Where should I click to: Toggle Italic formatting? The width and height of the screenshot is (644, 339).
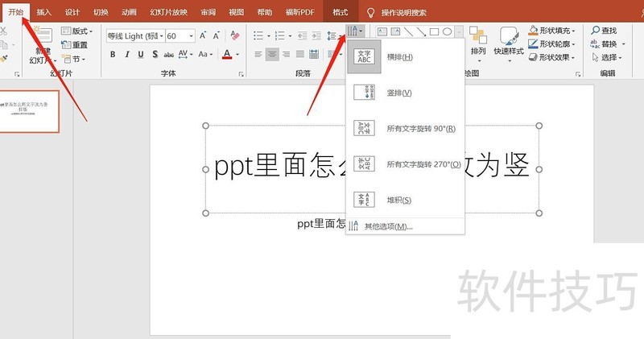[127, 54]
